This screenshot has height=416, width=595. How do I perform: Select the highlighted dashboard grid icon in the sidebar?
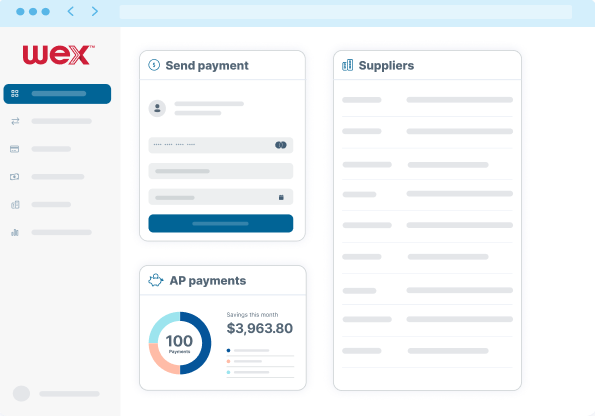(15, 94)
